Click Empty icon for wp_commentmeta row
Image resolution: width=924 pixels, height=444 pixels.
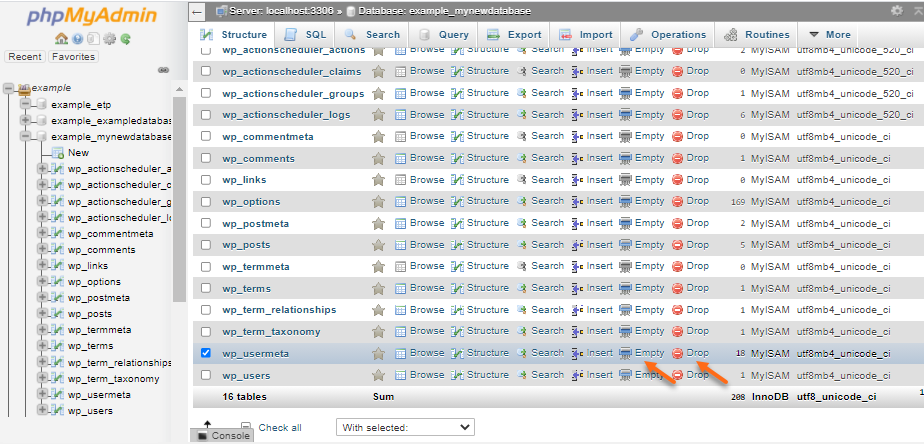[x=625, y=136]
